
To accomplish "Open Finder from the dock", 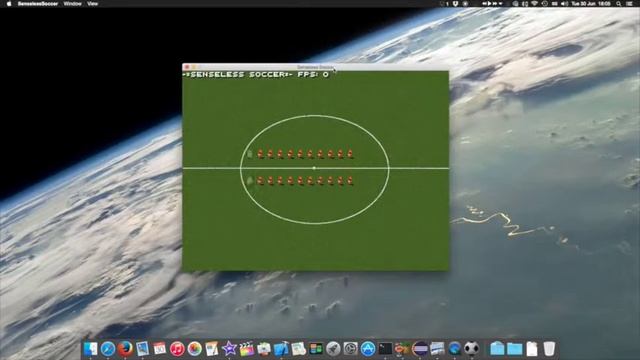I will tap(90, 349).
